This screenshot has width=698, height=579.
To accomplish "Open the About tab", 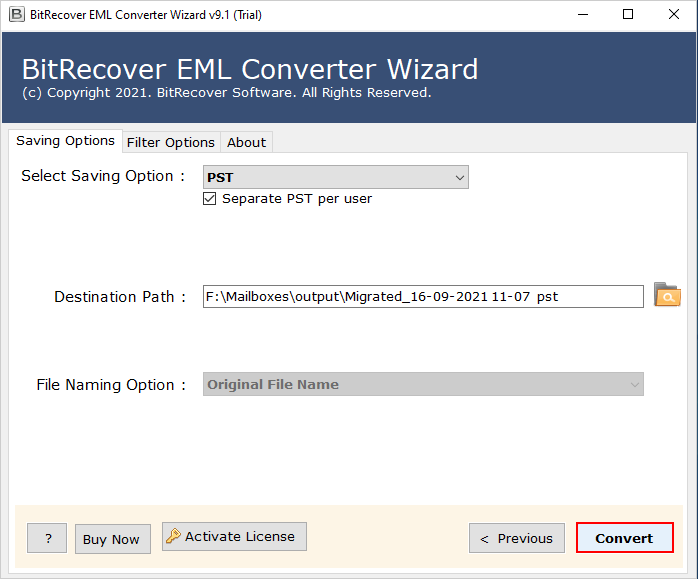I will pyautogui.click(x=246, y=142).
